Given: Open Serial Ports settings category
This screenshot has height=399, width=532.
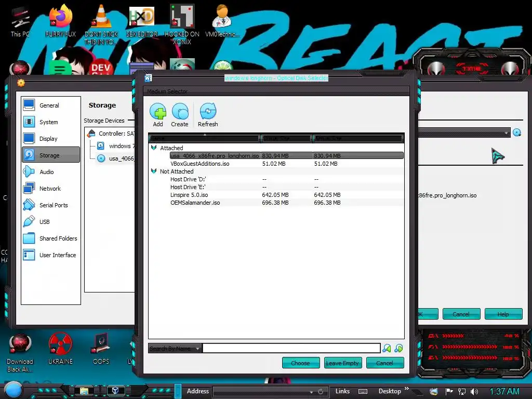Looking at the screenshot, I should (x=51, y=205).
